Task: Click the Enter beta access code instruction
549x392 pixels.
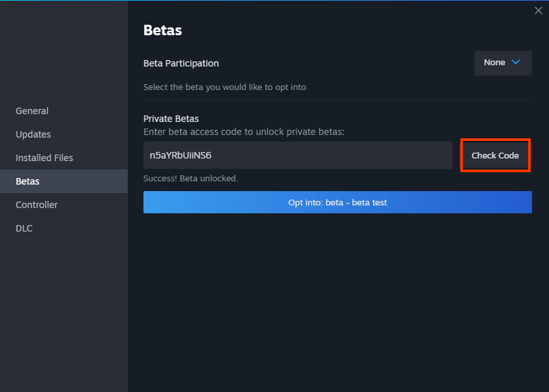Action: coord(244,132)
